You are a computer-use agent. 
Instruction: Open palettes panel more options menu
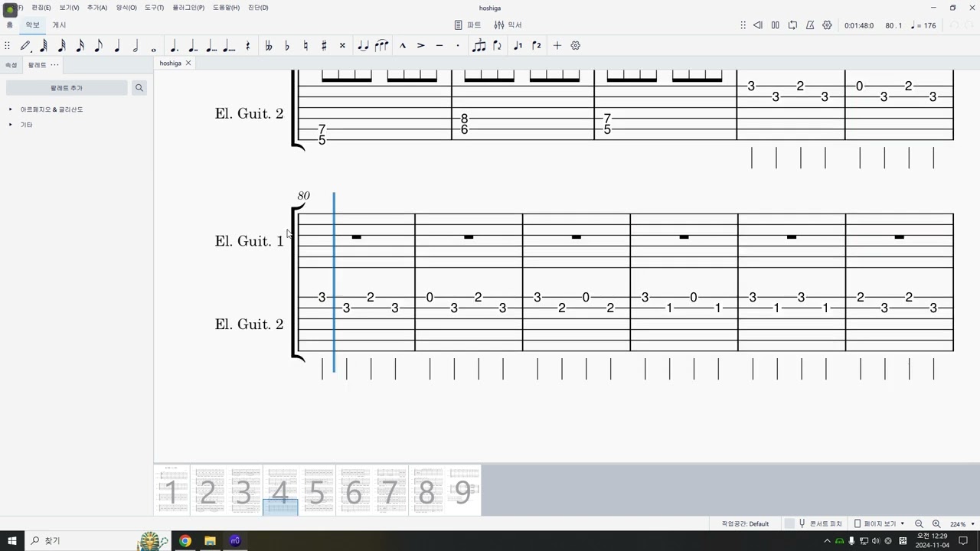pyautogui.click(x=54, y=65)
